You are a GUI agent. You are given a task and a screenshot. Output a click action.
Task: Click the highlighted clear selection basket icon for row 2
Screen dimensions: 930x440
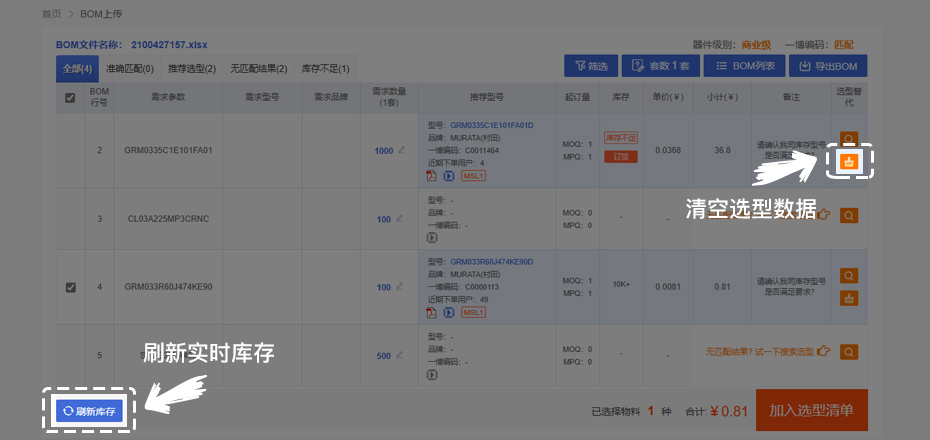(x=849, y=161)
